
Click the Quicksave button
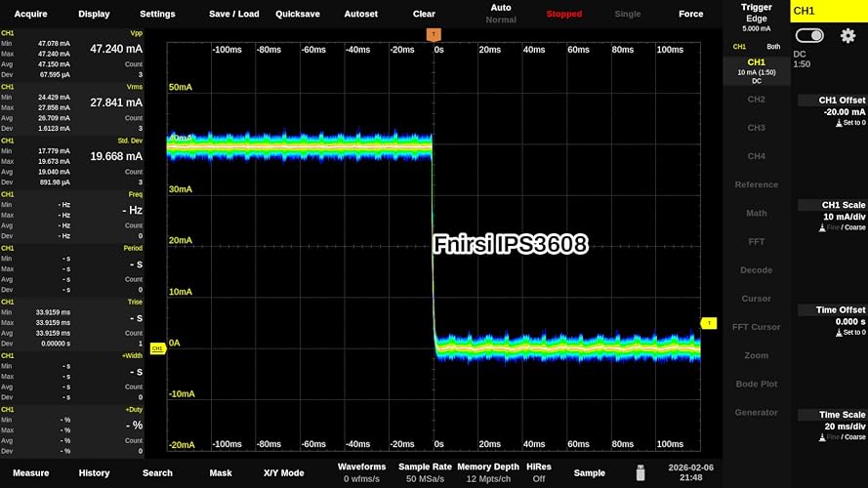pos(298,14)
